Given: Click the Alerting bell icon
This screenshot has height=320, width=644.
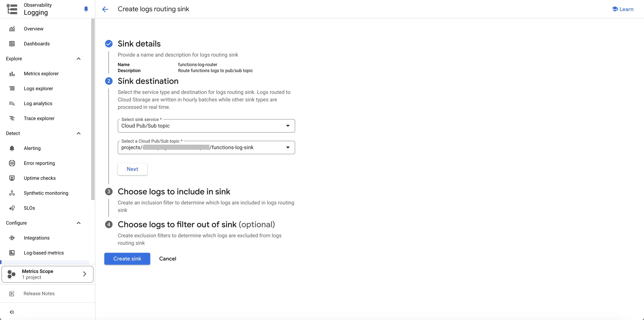Looking at the screenshot, I should pyautogui.click(x=12, y=148).
